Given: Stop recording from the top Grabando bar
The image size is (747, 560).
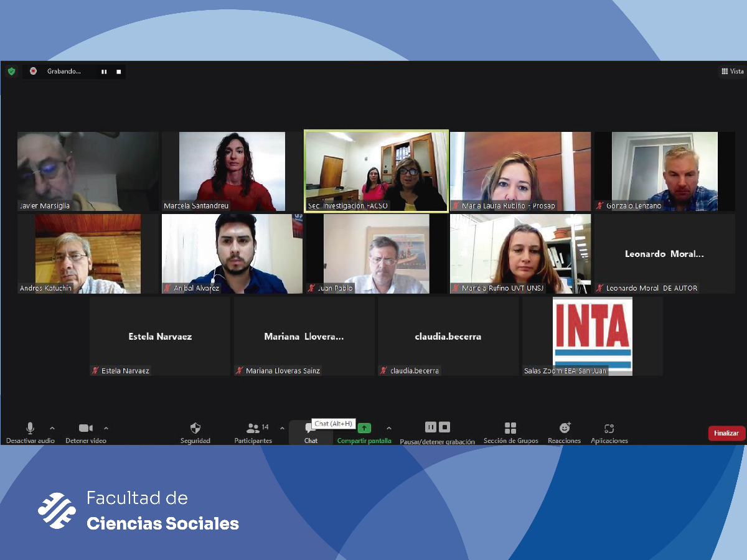Looking at the screenshot, I should pyautogui.click(x=118, y=72).
